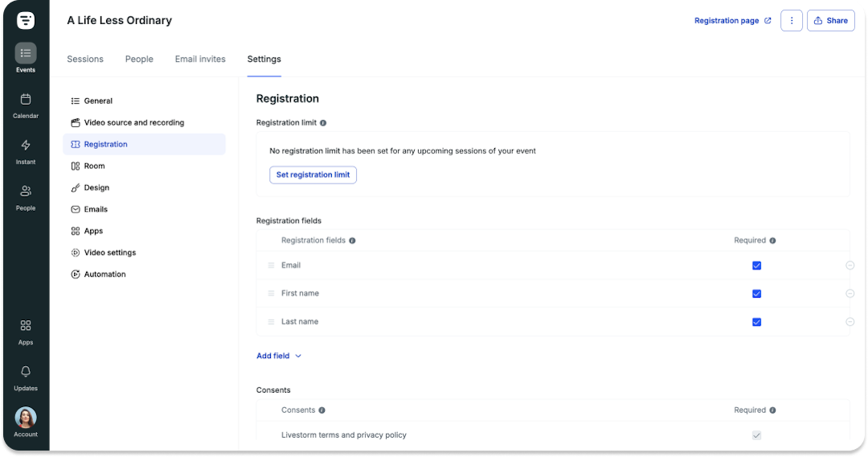Screen dimensions: 868x457
Task: Click the 'Email' field label
Action: coord(291,266)
